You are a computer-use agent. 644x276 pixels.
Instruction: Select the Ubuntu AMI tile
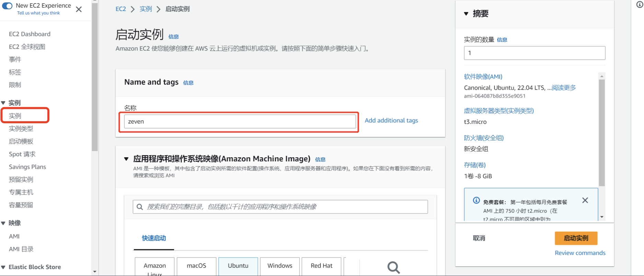pyautogui.click(x=238, y=266)
